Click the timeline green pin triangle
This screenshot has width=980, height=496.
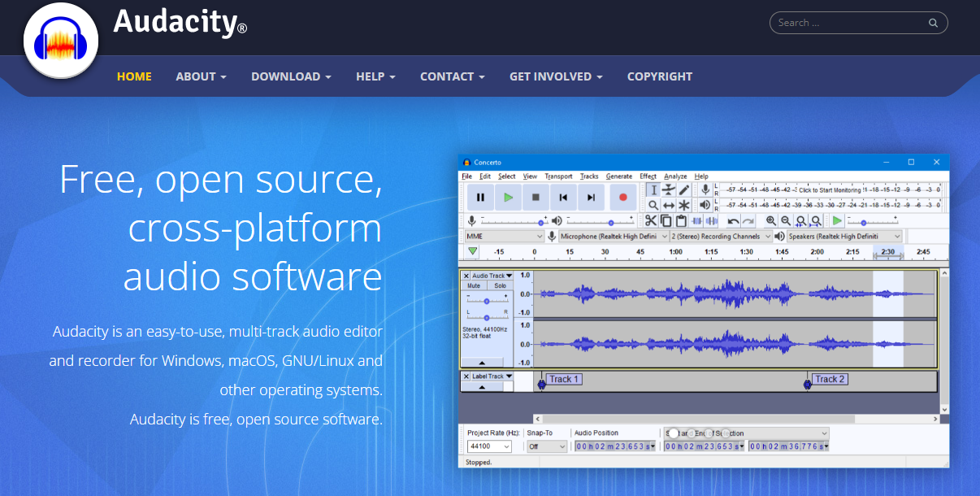(472, 251)
